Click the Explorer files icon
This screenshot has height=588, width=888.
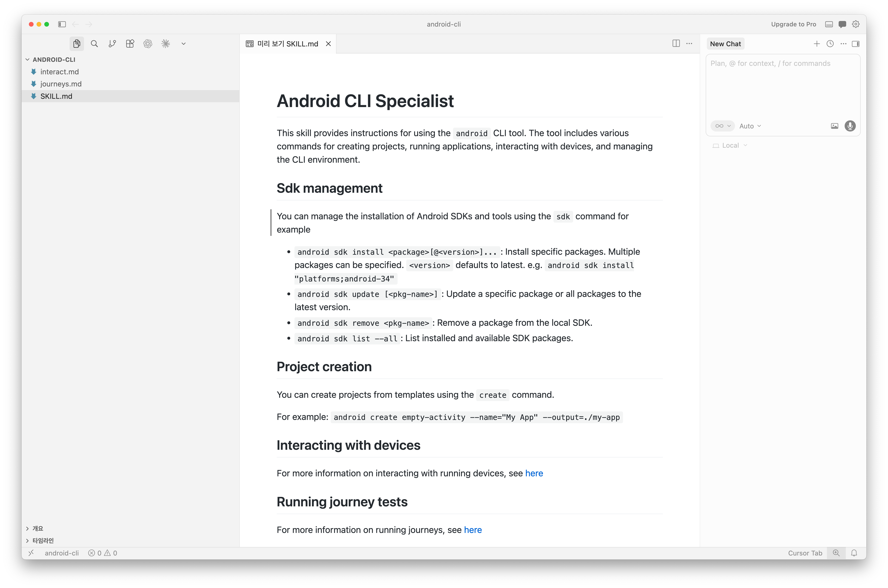pos(77,44)
